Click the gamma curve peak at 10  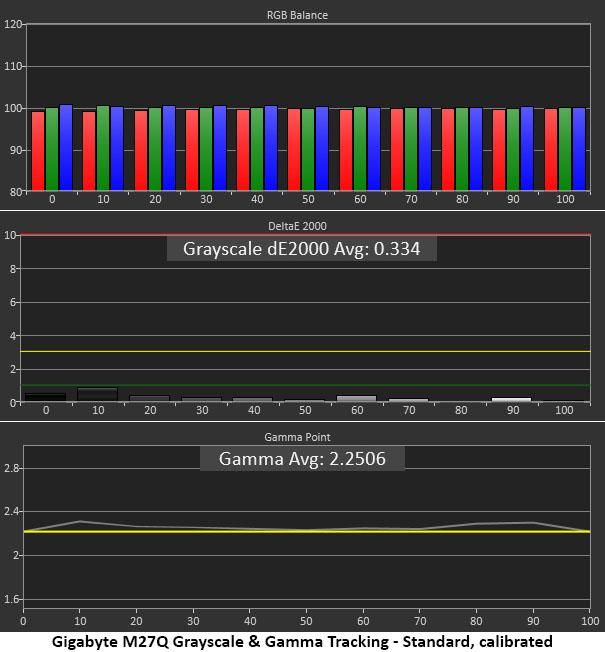pyautogui.click(x=79, y=521)
